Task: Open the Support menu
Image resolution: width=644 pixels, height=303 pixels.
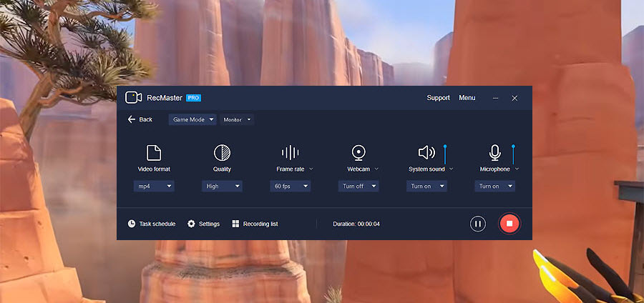Action: [x=438, y=98]
